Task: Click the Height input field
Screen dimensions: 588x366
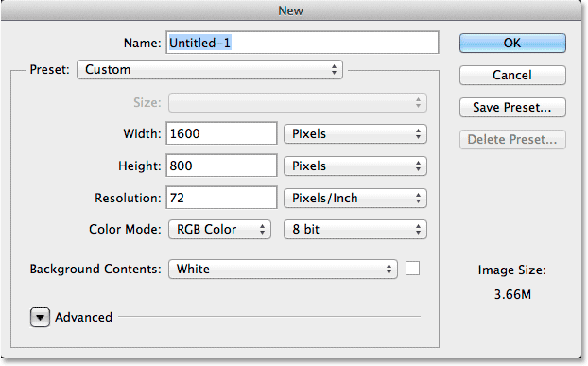Action: [221, 166]
